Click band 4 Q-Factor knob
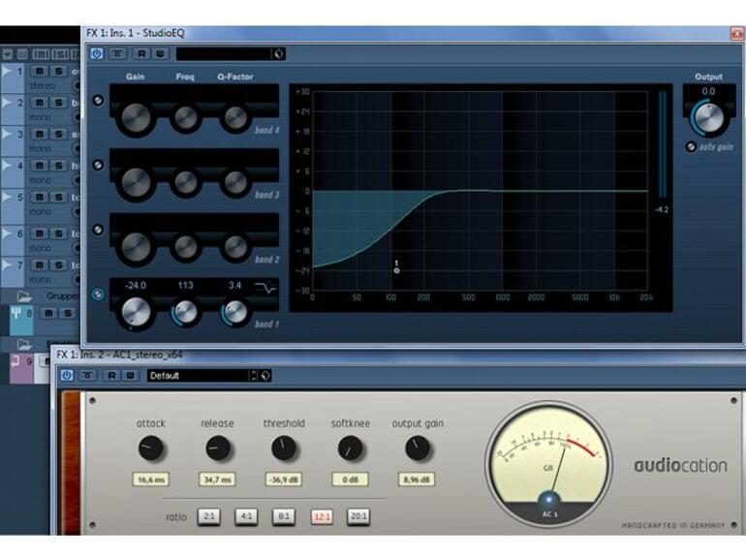Viewport: 746px width, 560px height. tap(235, 117)
